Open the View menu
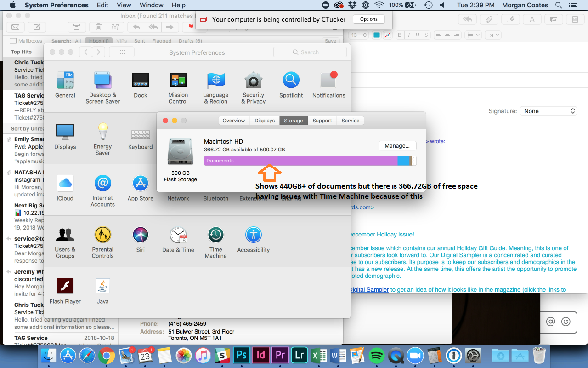 pos(124,5)
